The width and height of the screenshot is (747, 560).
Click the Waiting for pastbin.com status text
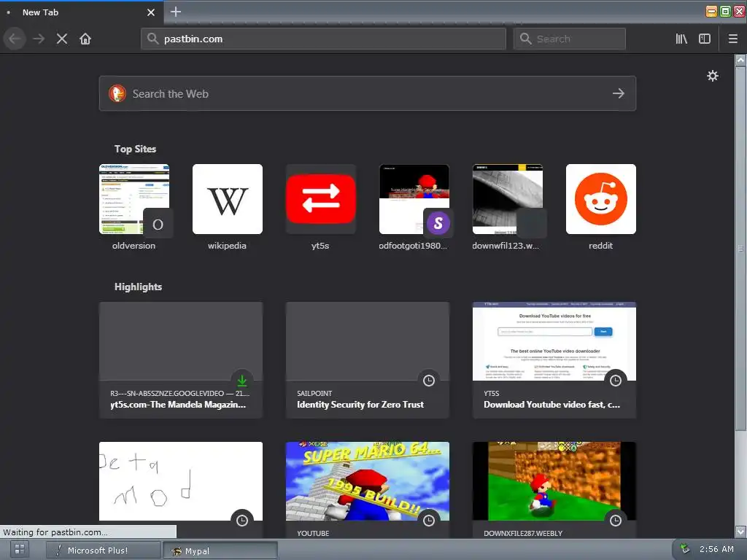point(55,532)
